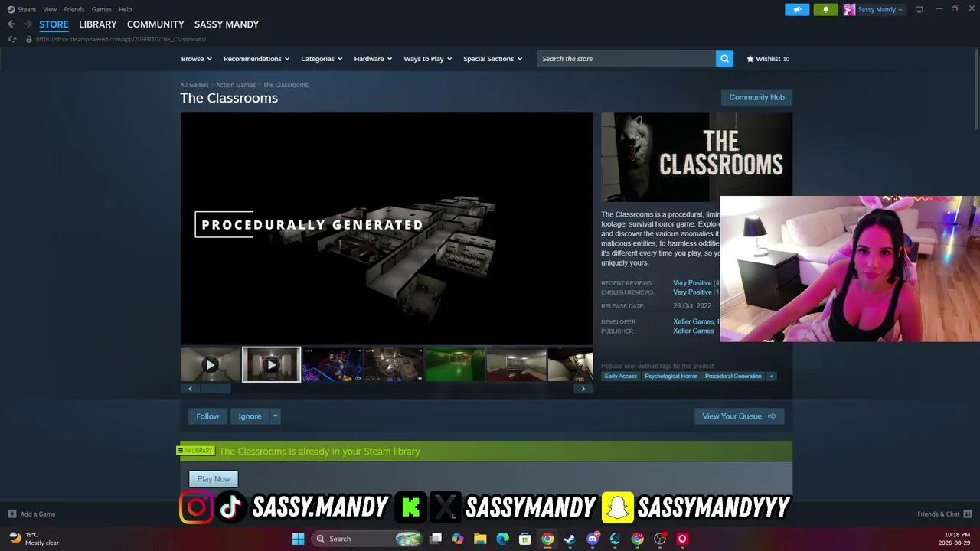
Task: Launch Copilot from the taskbar
Action: [458, 539]
